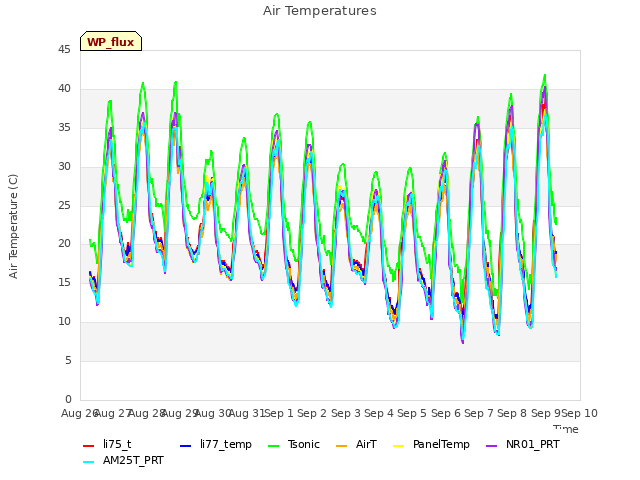
Task: Toggle the Tsonic legend entry
Action: click(294, 444)
